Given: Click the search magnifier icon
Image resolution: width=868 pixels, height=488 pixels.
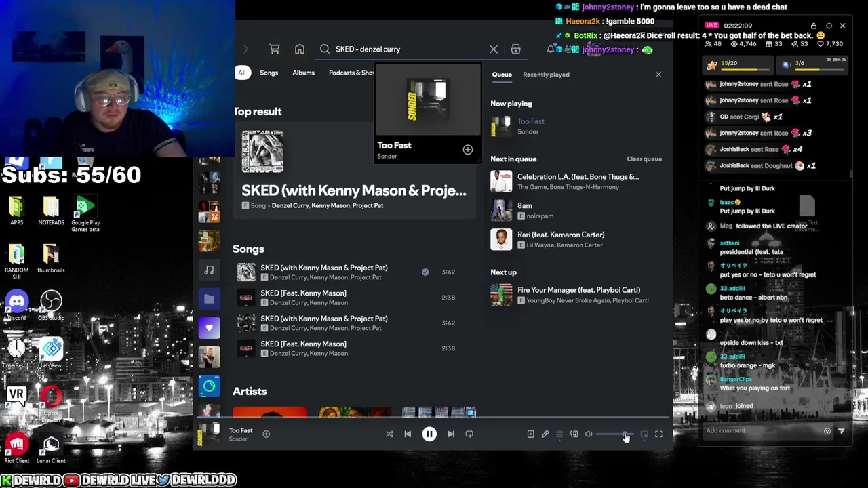Looking at the screenshot, I should [x=325, y=49].
